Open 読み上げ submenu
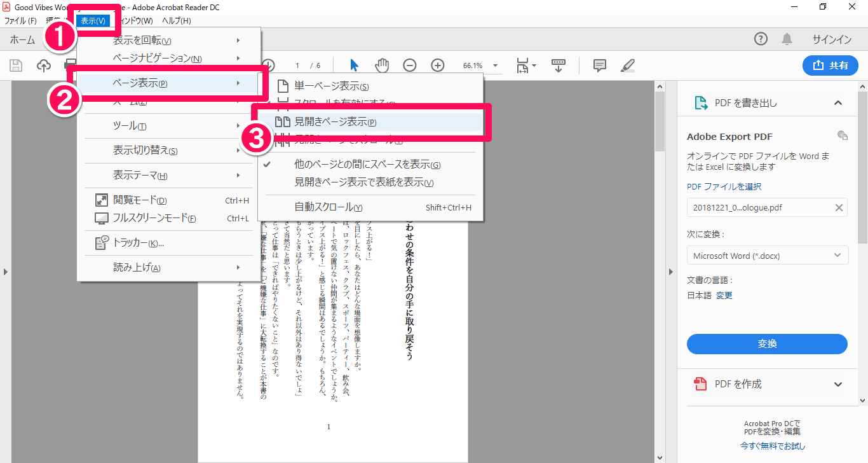Image resolution: width=868 pixels, height=463 pixels. (x=168, y=268)
